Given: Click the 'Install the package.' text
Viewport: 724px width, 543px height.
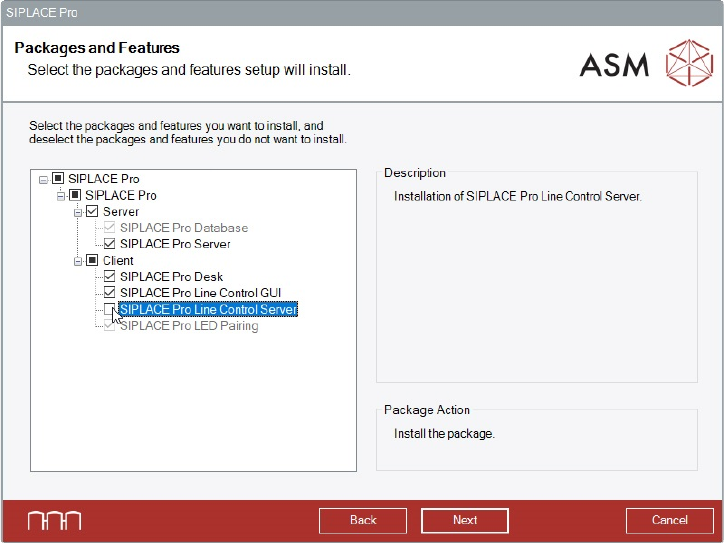Looking at the screenshot, I should [x=444, y=434].
